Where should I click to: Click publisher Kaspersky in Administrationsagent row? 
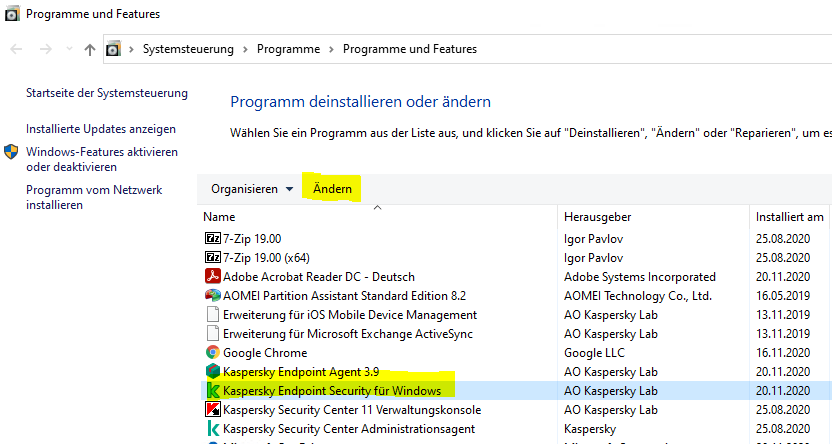coord(590,429)
